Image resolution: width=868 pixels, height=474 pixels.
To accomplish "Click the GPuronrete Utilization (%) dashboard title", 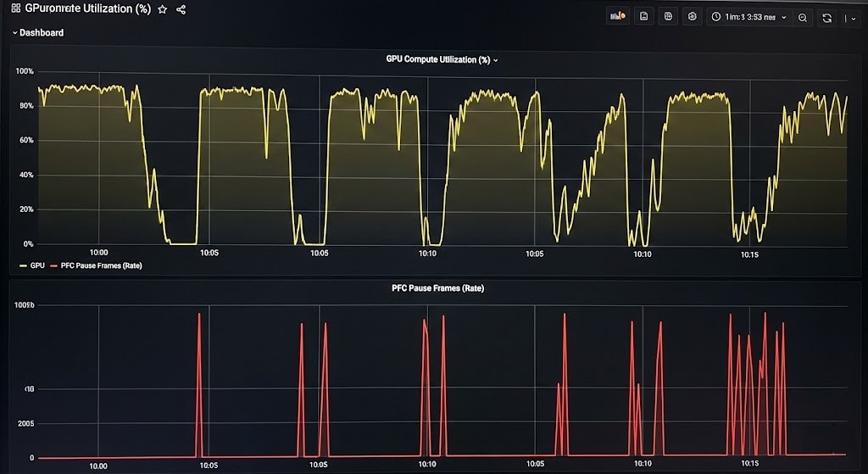I will tap(87, 8).
